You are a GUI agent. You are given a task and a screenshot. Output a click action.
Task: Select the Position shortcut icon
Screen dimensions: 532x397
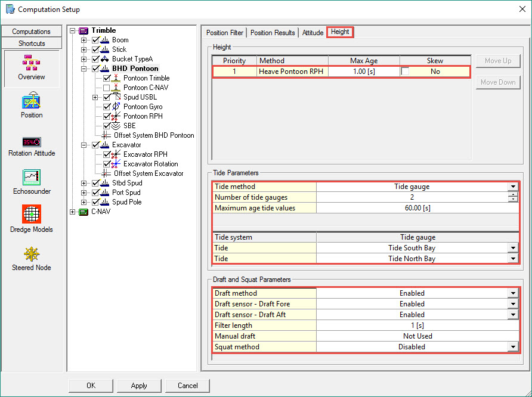click(32, 101)
